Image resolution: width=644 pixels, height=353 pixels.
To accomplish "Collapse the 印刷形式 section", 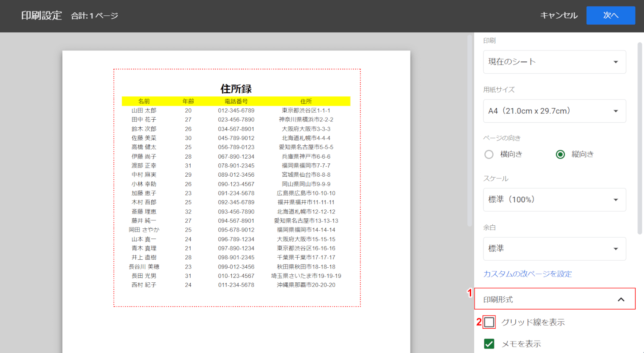I will click(x=554, y=299).
